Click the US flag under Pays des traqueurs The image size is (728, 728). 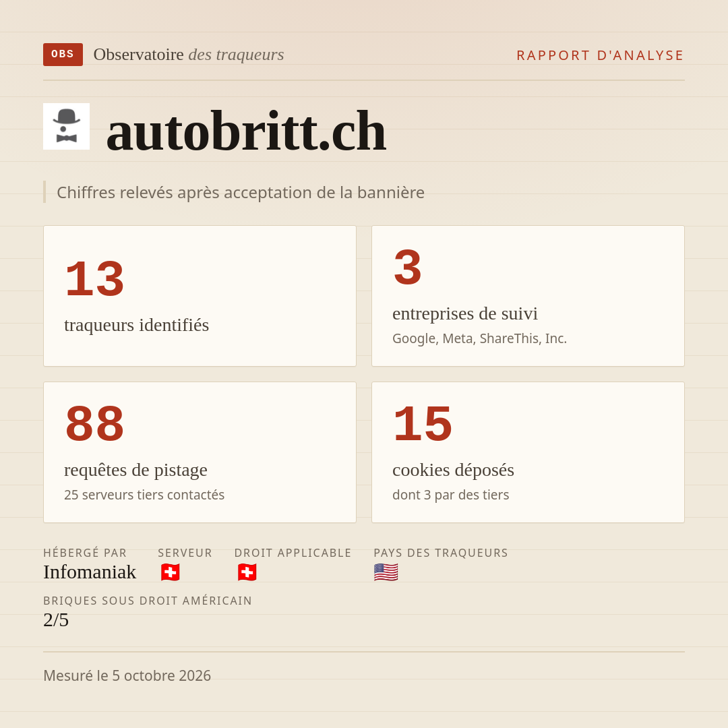coord(386,572)
